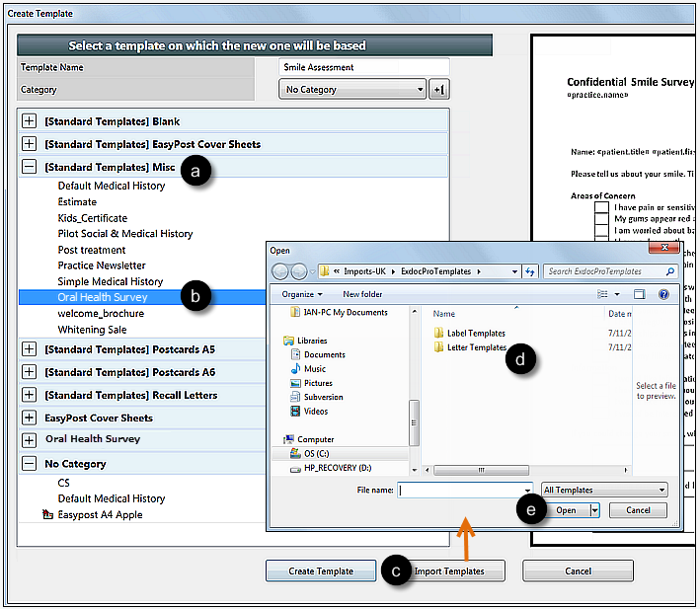Screen dimensions: 700x609
Task: Select Easypost A4 Apple template
Action: [100, 514]
